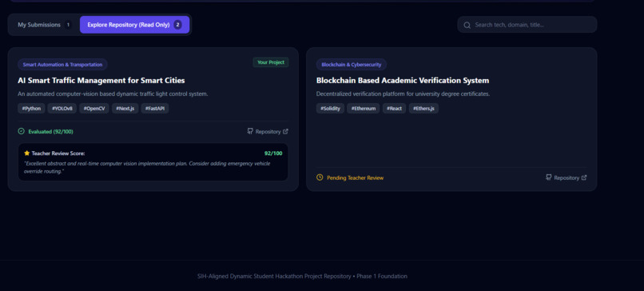Click the search tech, domain, title field

click(527, 25)
